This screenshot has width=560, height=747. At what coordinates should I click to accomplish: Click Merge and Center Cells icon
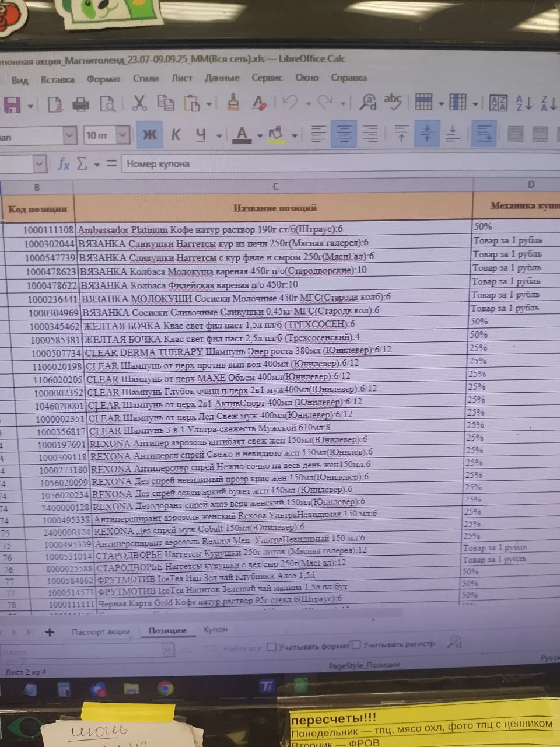pos(516,134)
